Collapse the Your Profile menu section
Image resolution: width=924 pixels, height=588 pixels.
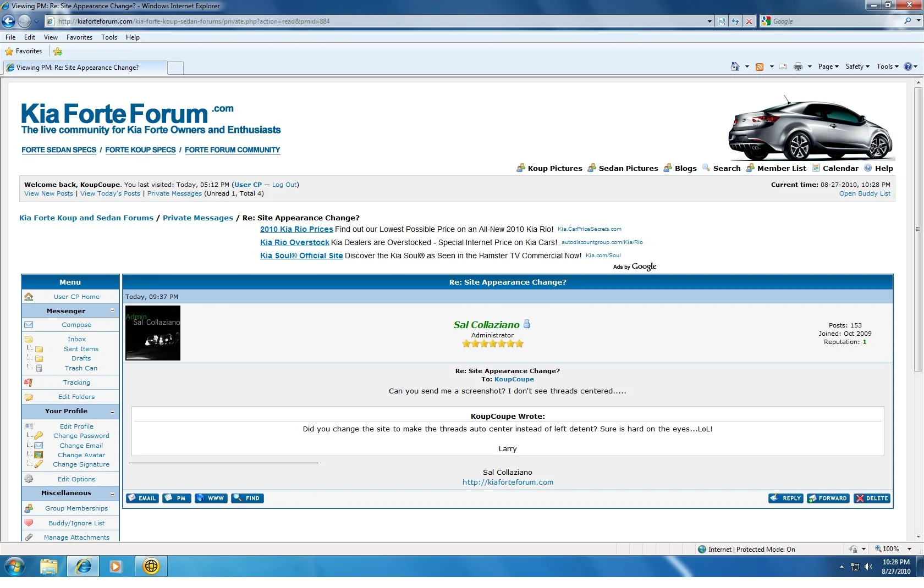point(113,412)
